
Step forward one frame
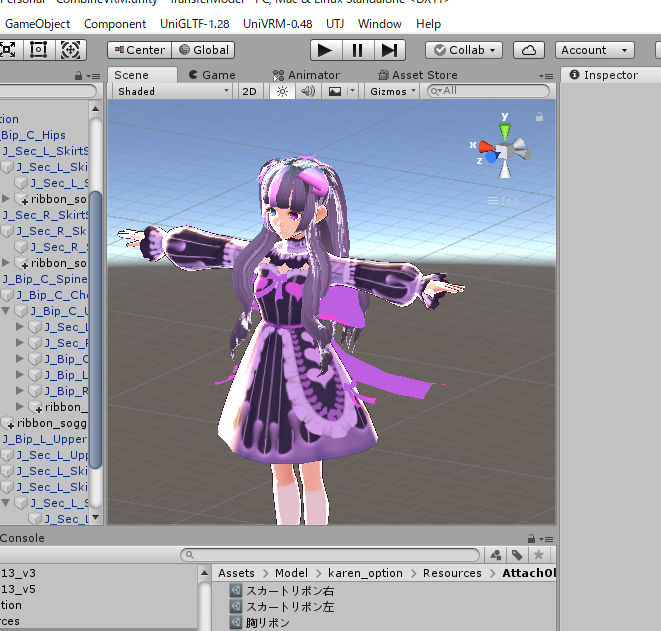(x=390, y=50)
